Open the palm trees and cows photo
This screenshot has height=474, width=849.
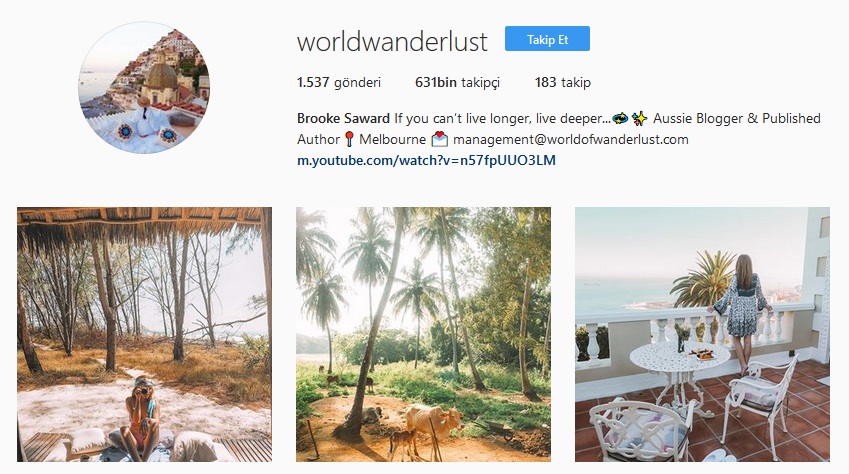pos(423,334)
